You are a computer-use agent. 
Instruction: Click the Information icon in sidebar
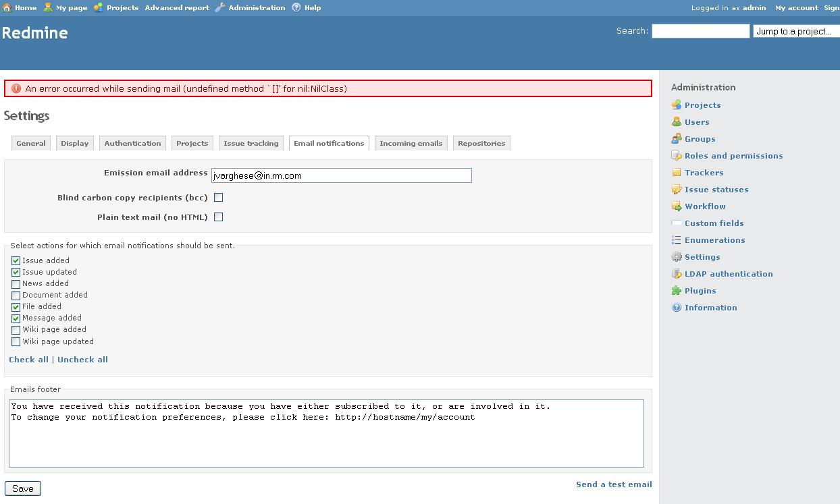click(677, 307)
